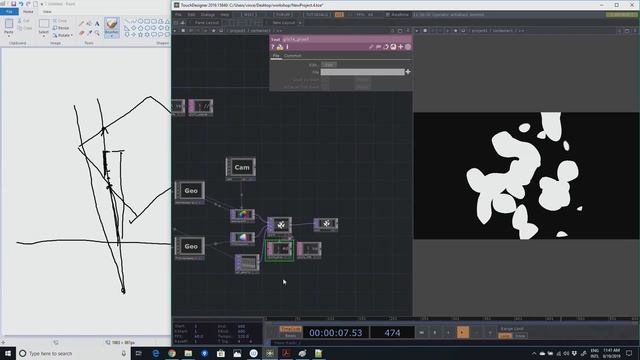Click the render viewer pane image
Screen dimensions: 640x360
(527, 176)
